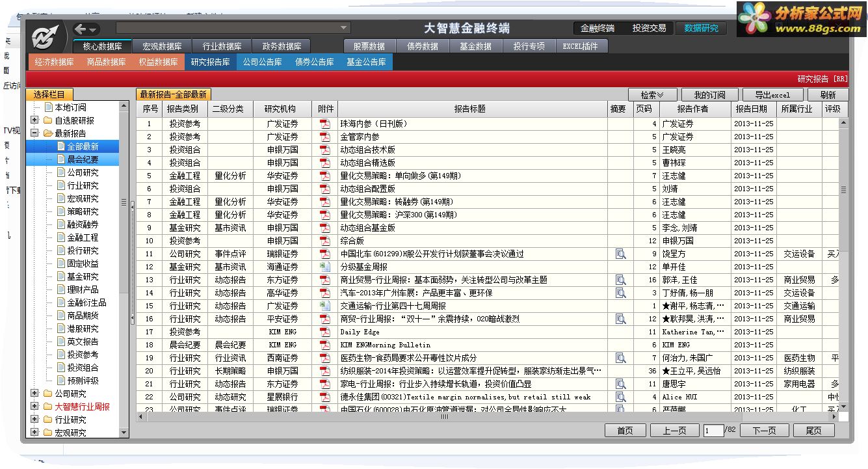View summary of 商业贸易-行业周报 report
This screenshot has height=469, width=868.
pos(620,280)
